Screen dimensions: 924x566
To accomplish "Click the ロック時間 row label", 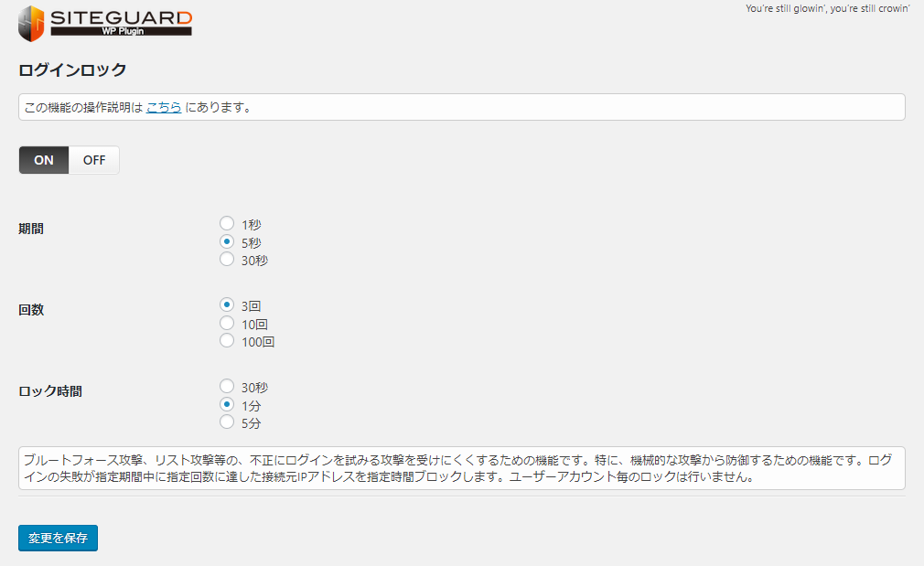I will (50, 391).
